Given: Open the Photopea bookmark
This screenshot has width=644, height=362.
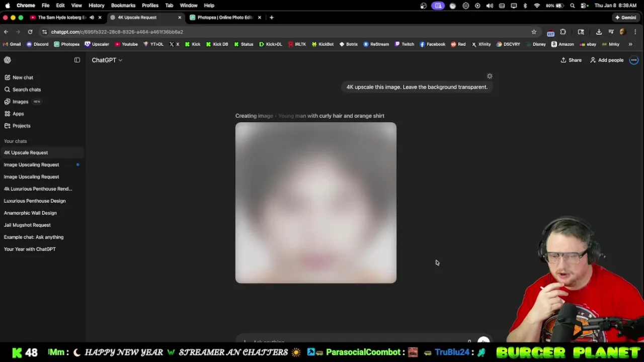Looking at the screenshot, I should pos(67,44).
